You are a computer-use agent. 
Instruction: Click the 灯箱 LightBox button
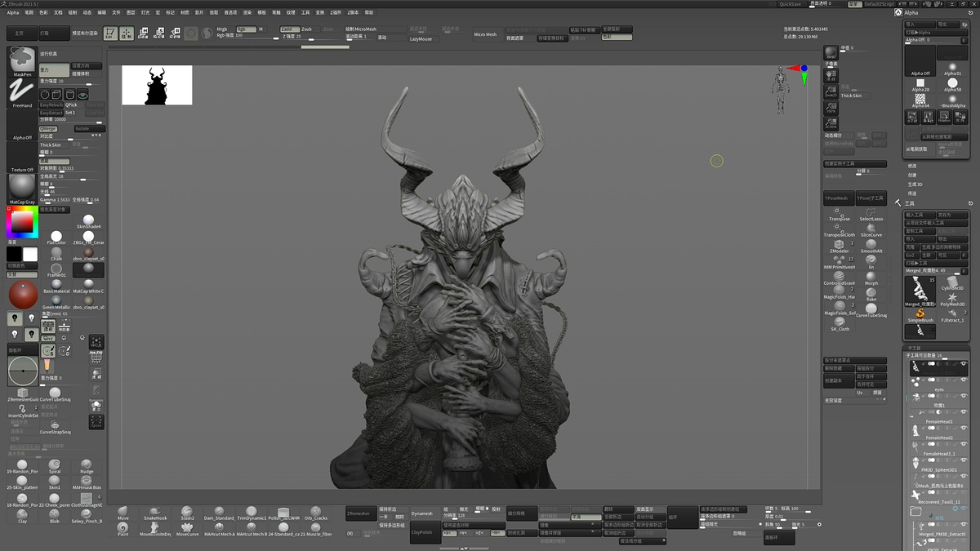(54, 33)
